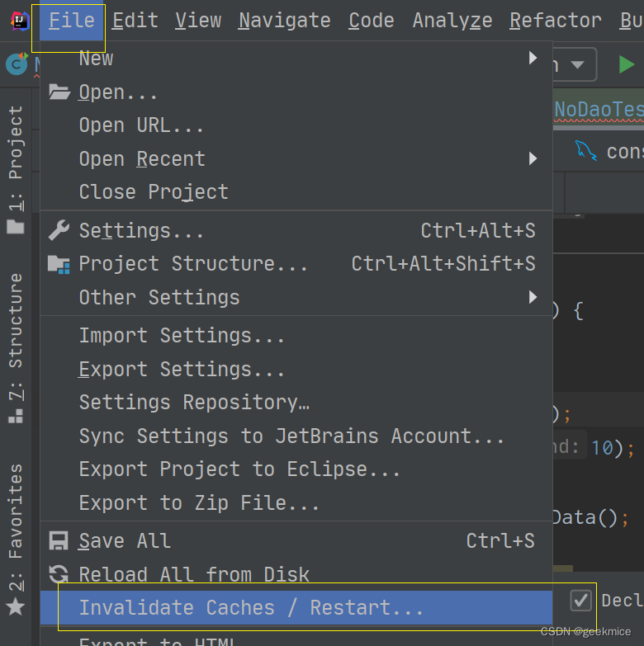Click the MySQL dolphin console icon
Image resolution: width=644 pixels, height=646 pixels.
pos(585,151)
